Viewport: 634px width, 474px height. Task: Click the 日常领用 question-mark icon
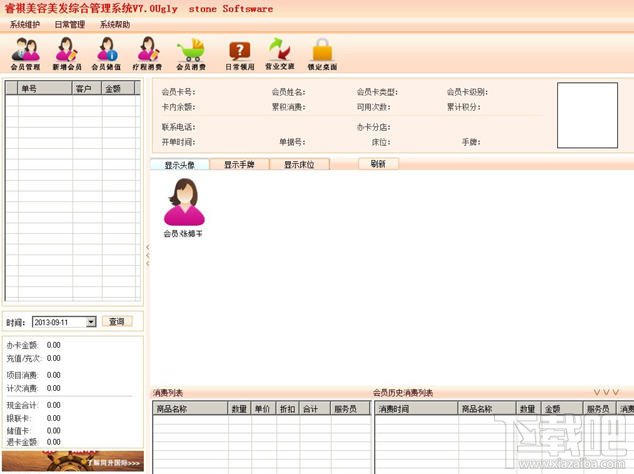(240, 53)
